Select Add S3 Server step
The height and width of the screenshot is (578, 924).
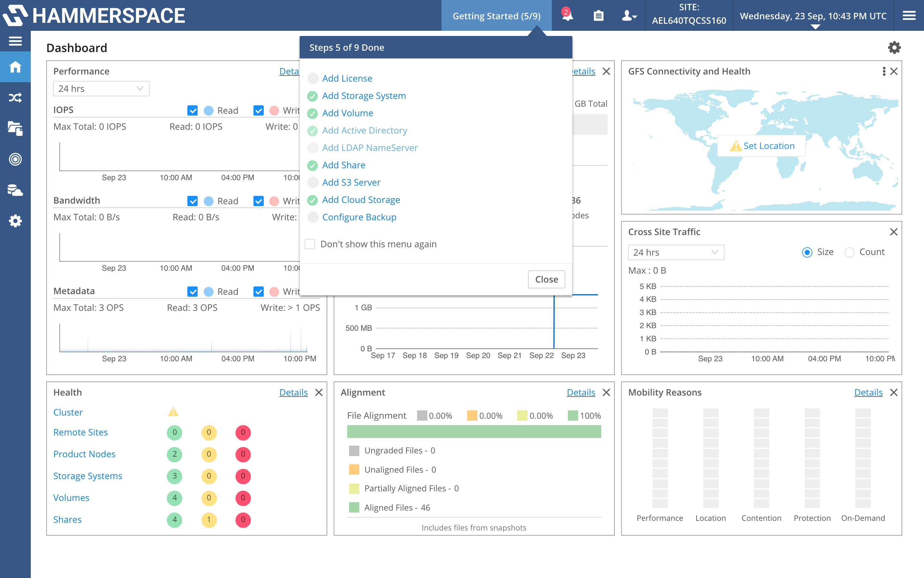(351, 182)
